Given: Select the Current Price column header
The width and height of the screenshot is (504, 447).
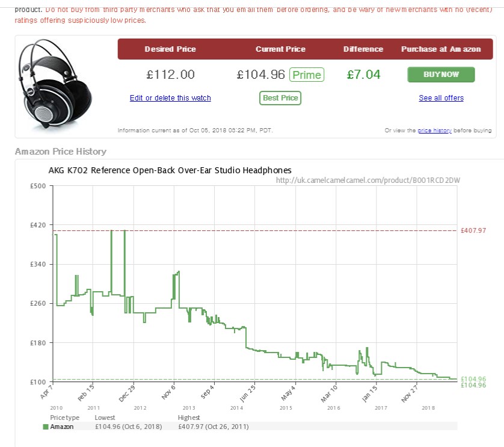Looking at the screenshot, I should point(280,49).
